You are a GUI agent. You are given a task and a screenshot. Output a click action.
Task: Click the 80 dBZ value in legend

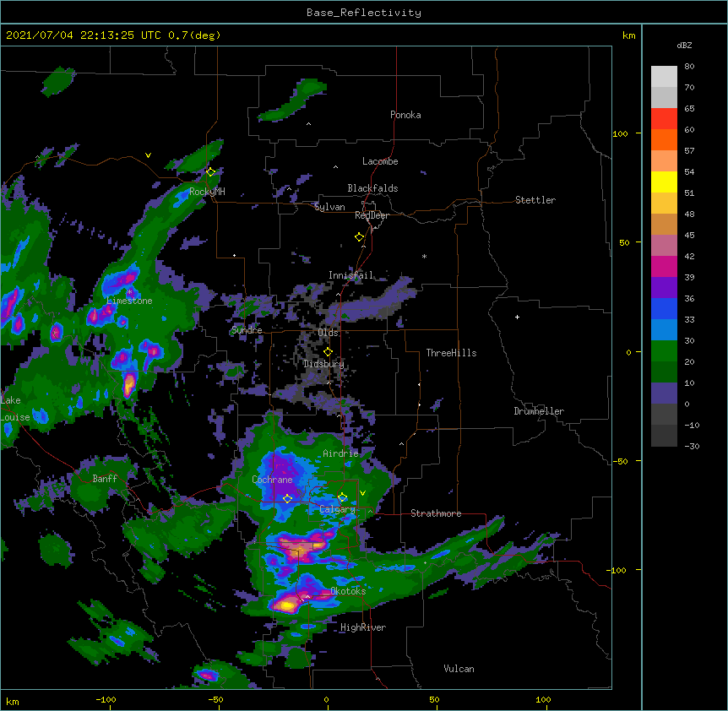(689, 66)
